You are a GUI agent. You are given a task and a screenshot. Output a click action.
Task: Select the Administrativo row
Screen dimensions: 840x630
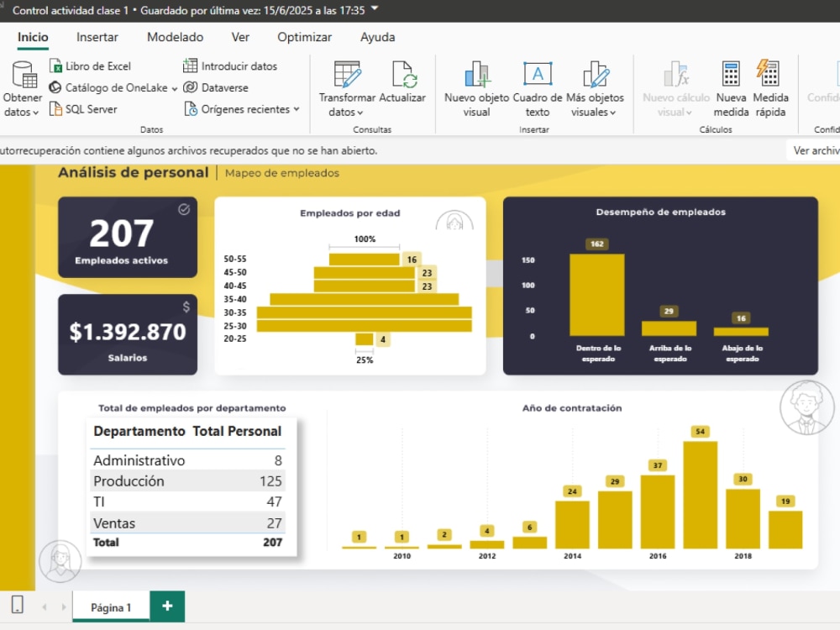(x=187, y=460)
